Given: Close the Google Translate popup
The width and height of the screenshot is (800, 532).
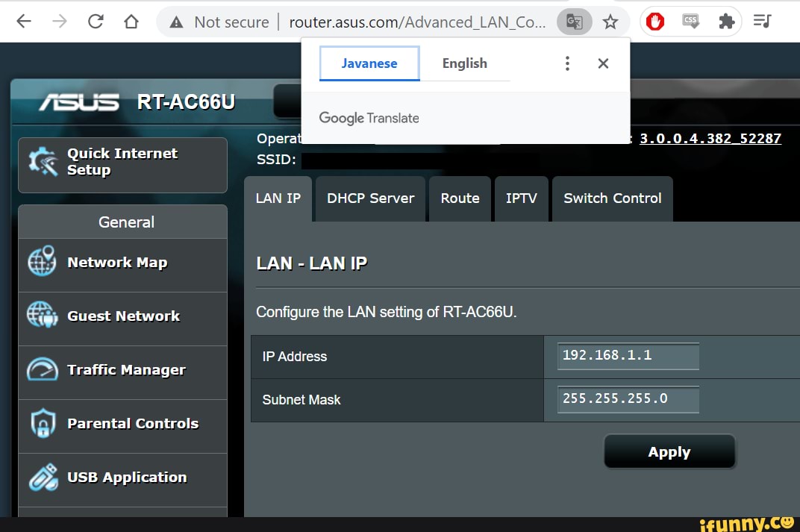Looking at the screenshot, I should coord(603,63).
